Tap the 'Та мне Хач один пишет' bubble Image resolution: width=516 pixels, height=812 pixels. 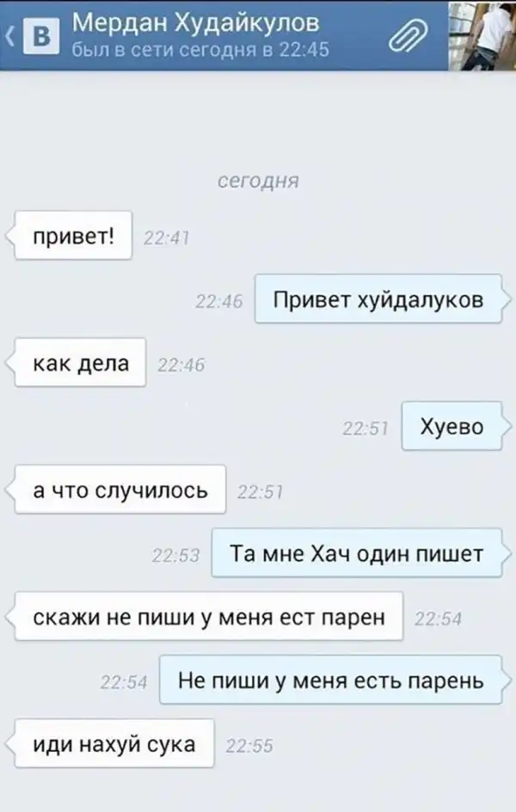point(357,553)
